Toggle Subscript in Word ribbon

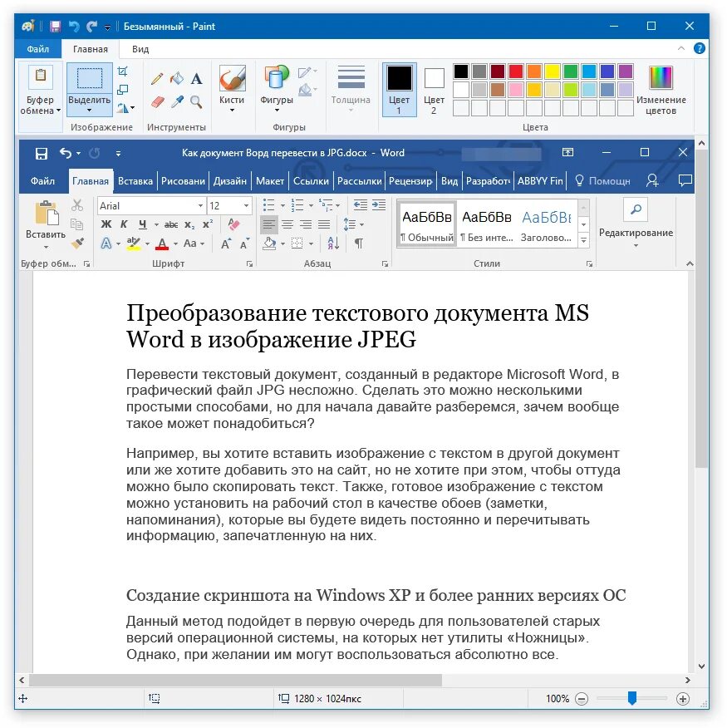point(189,224)
